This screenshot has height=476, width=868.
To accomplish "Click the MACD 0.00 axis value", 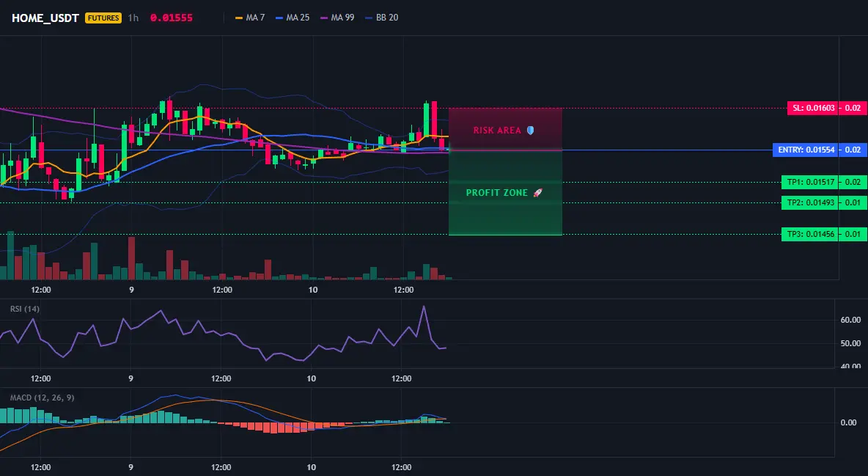I will (x=849, y=422).
